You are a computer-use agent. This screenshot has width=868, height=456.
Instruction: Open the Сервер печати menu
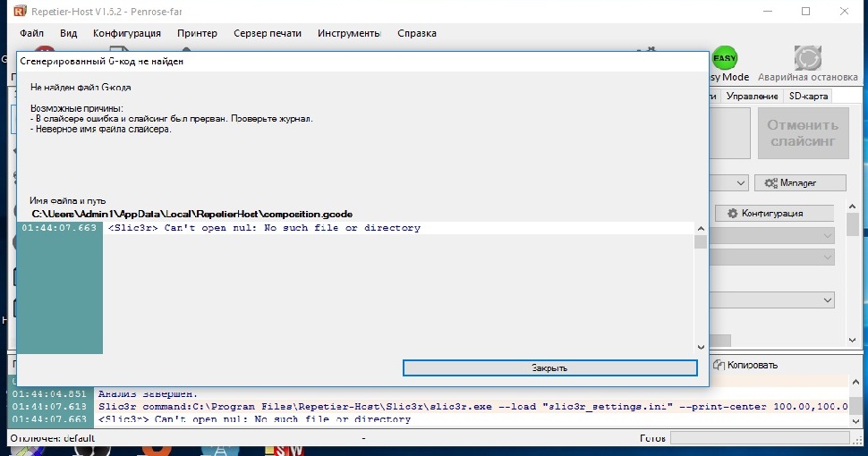coord(268,33)
